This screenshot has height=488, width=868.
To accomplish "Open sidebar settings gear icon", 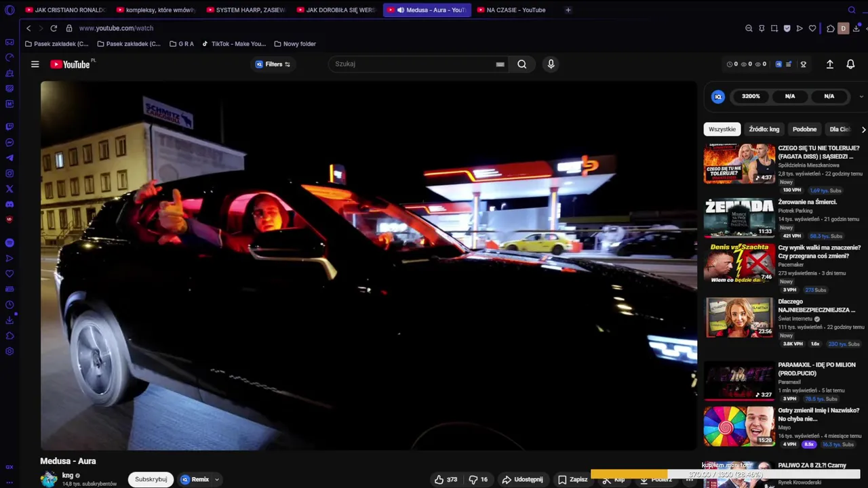I will pos(9,351).
